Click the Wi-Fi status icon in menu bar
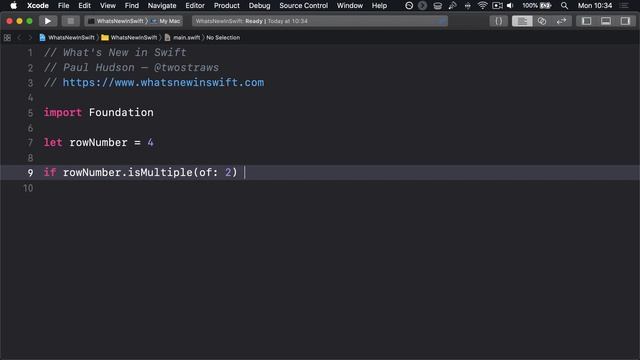The width and height of the screenshot is (640, 360). [x=482, y=5]
